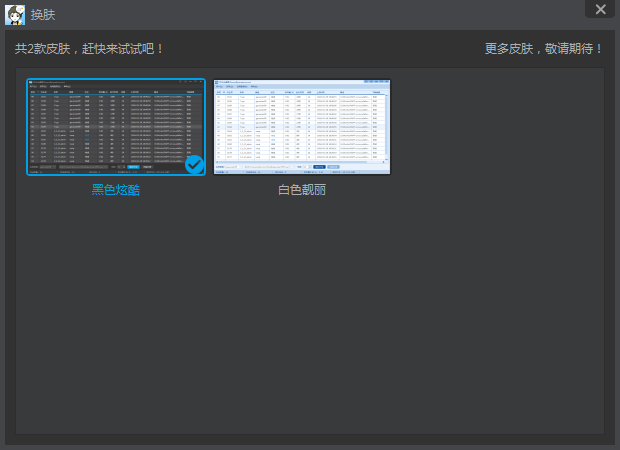Select the 白色靓丽 skin thumbnail
620x450 pixels.
(x=302, y=127)
